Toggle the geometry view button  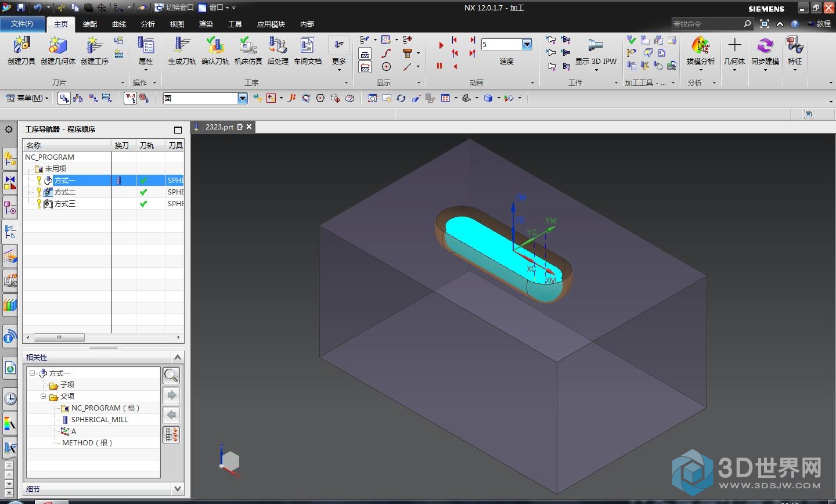point(93,98)
